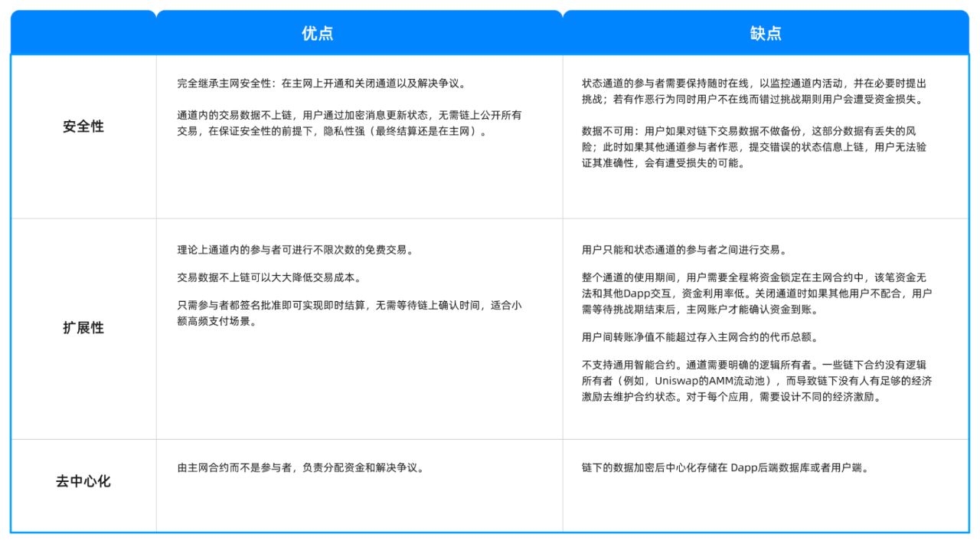Viewport: 980px width, 541px height.
Task: Click line 理论上通道内的参与者可进行不限次数的免费交易
Action: [297, 250]
